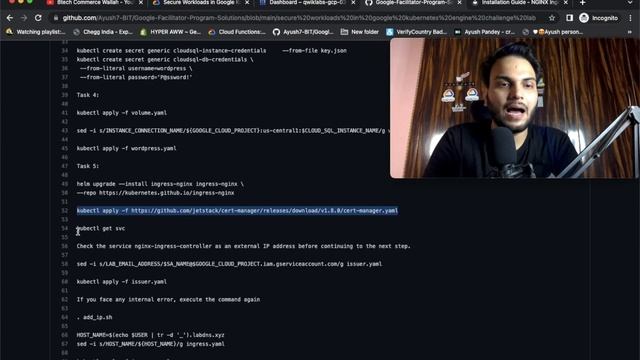Open the Ayush Pandey bookmark
The height and width of the screenshot is (360, 640).
tap(484, 32)
